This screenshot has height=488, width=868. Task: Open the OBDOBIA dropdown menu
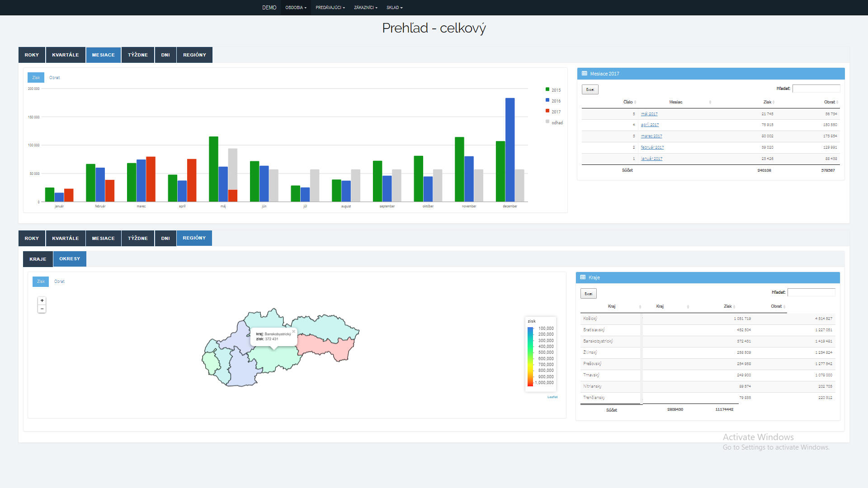(x=296, y=8)
